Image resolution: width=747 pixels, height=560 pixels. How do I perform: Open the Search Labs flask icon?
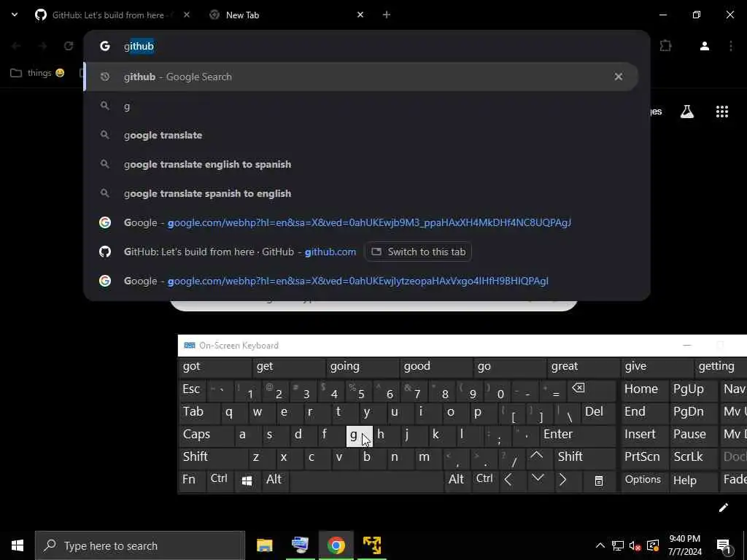click(687, 112)
